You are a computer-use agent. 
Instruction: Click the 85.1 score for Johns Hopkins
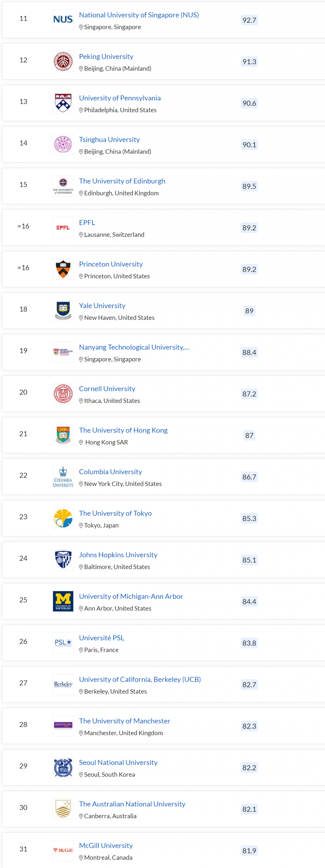coord(249,560)
